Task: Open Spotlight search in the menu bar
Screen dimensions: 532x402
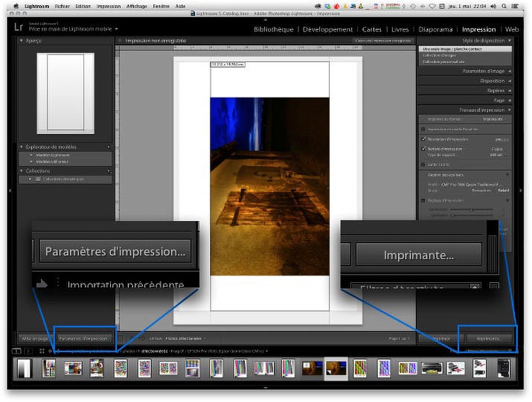Action: pyautogui.click(x=504, y=6)
